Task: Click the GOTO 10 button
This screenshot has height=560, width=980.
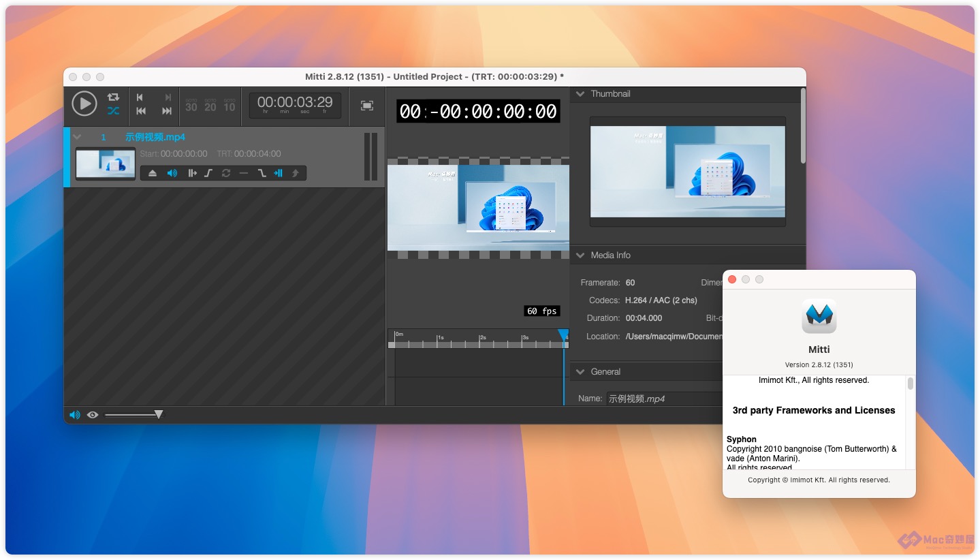Action: pyautogui.click(x=230, y=105)
